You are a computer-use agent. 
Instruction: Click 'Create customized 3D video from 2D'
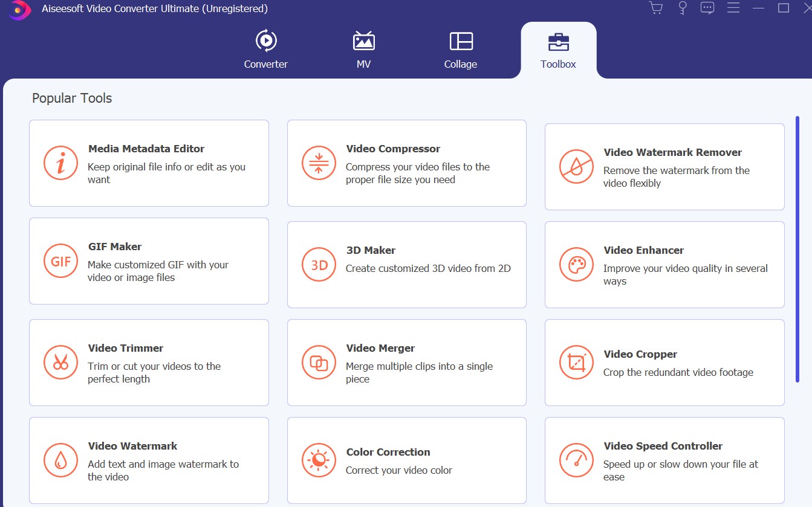coord(428,268)
